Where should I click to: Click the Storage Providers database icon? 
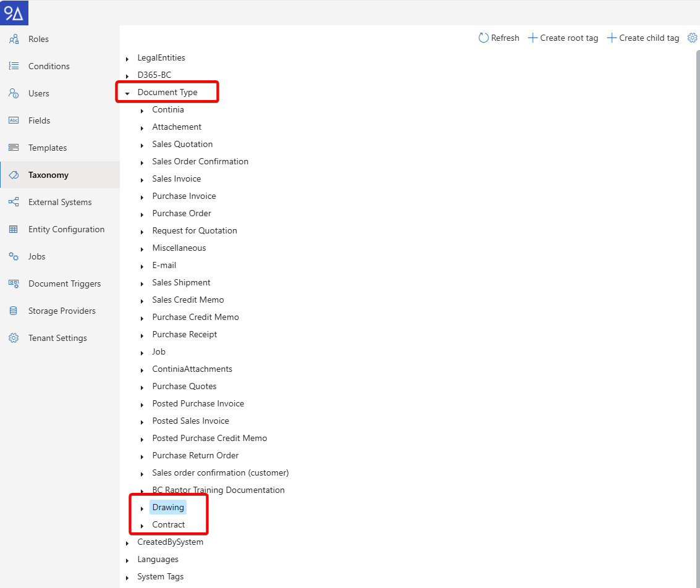pyautogui.click(x=14, y=311)
